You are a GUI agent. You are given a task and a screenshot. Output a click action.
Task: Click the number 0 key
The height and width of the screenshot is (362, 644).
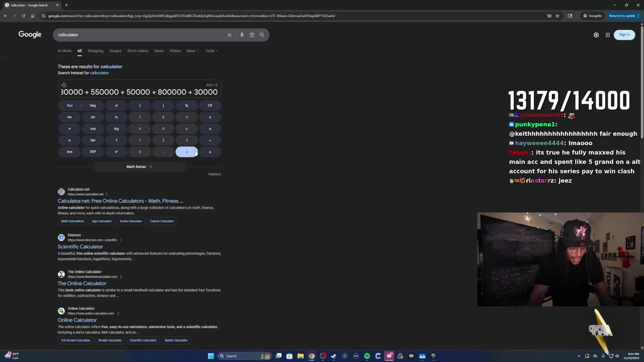click(140, 152)
